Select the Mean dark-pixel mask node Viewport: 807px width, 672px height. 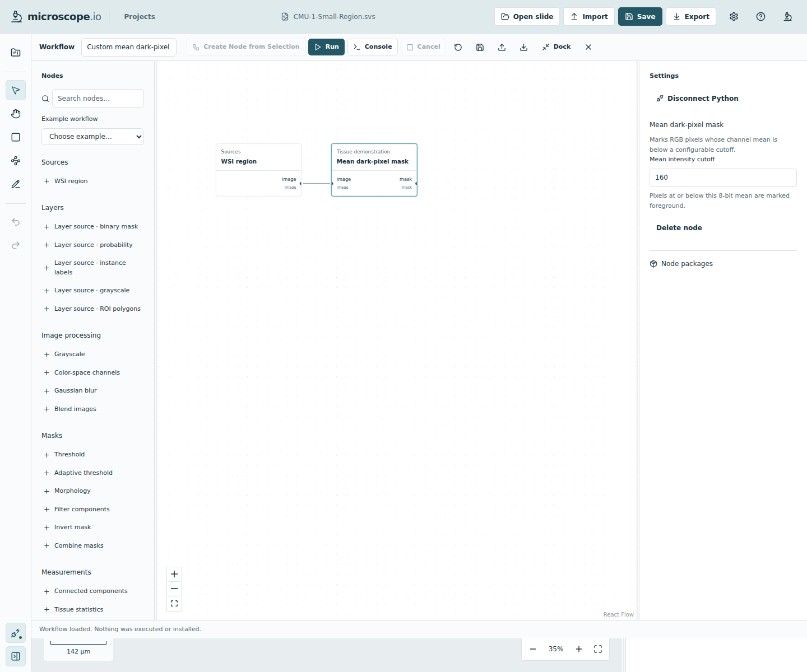[x=374, y=170]
